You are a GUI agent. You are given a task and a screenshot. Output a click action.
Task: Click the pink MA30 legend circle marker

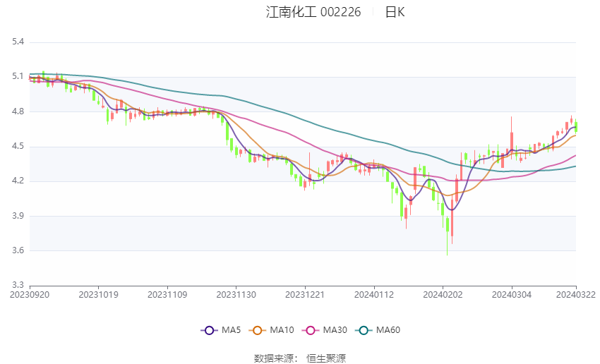[309, 330]
